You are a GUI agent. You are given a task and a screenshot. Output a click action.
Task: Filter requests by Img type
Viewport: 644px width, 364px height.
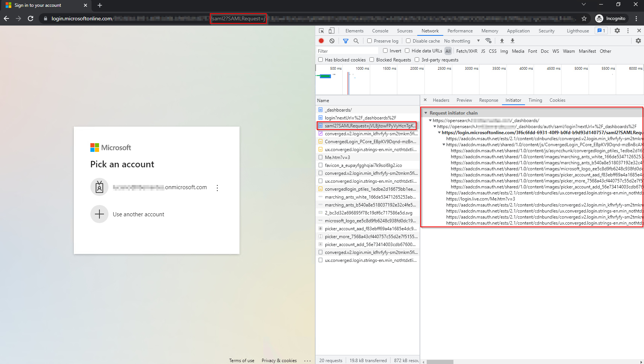tap(504, 51)
